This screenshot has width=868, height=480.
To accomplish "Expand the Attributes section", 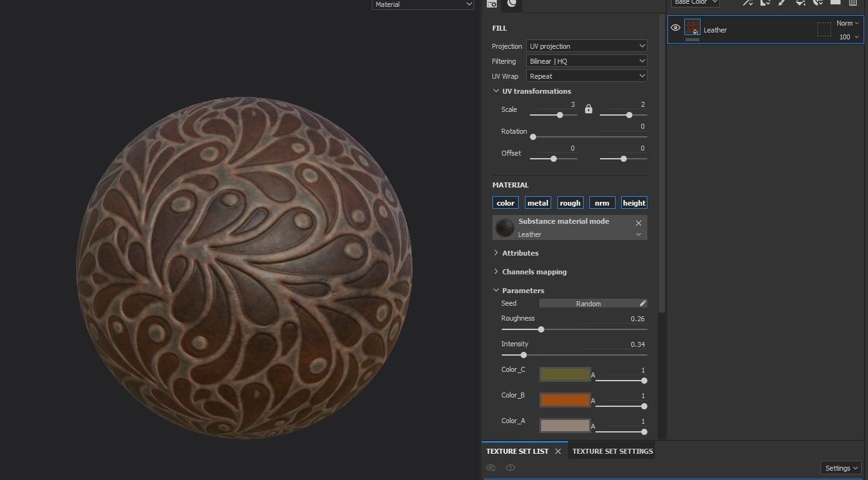I will (x=496, y=253).
